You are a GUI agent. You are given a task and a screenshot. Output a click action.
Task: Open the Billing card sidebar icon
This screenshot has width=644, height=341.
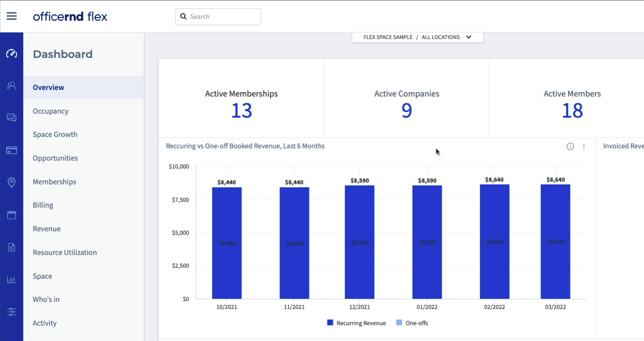[x=11, y=150]
